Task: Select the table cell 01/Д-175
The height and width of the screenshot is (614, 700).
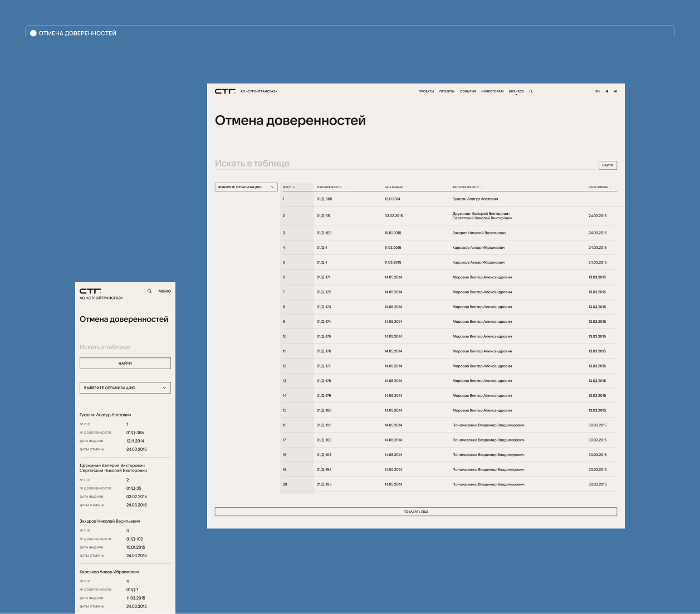Action: pos(324,336)
